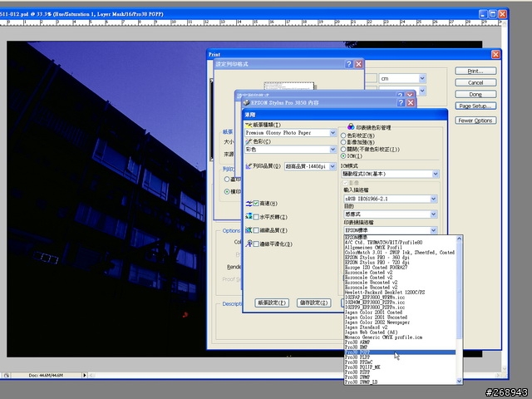Click the profile list scroll up arrow
The image size is (532, 399).
click(x=459, y=239)
